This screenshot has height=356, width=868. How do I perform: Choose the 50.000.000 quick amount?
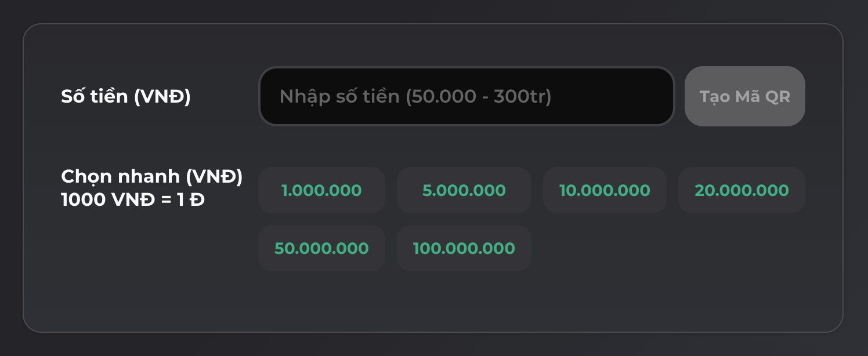click(321, 248)
